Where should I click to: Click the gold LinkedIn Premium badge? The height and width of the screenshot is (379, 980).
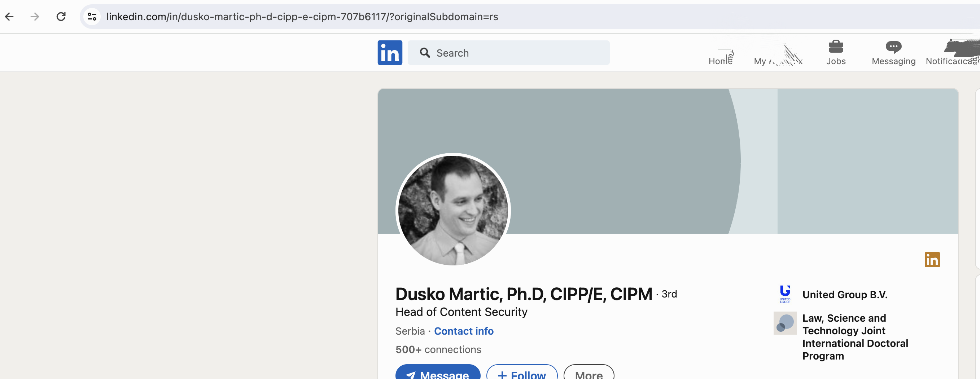point(932,260)
